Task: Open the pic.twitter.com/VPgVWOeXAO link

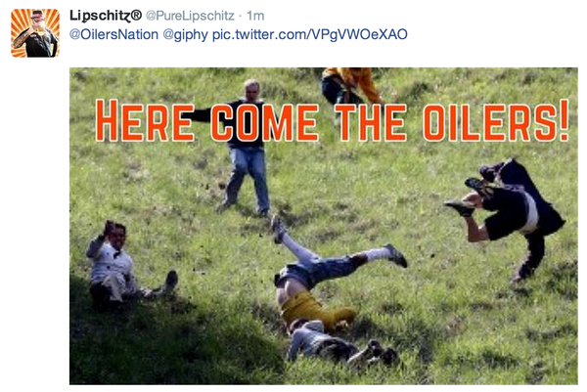Action: 309,34
